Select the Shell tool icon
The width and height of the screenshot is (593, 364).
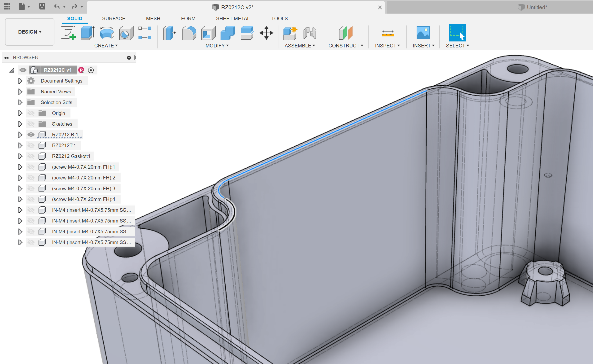(208, 33)
